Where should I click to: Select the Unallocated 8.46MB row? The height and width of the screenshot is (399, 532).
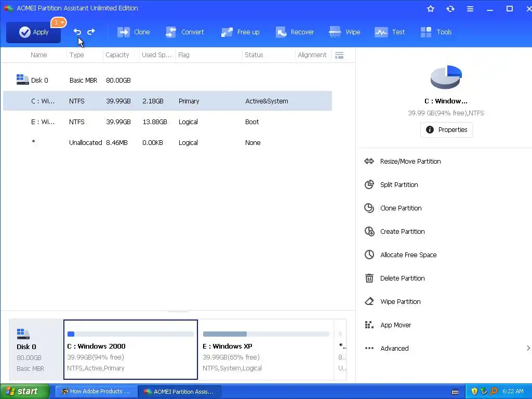tap(168, 142)
